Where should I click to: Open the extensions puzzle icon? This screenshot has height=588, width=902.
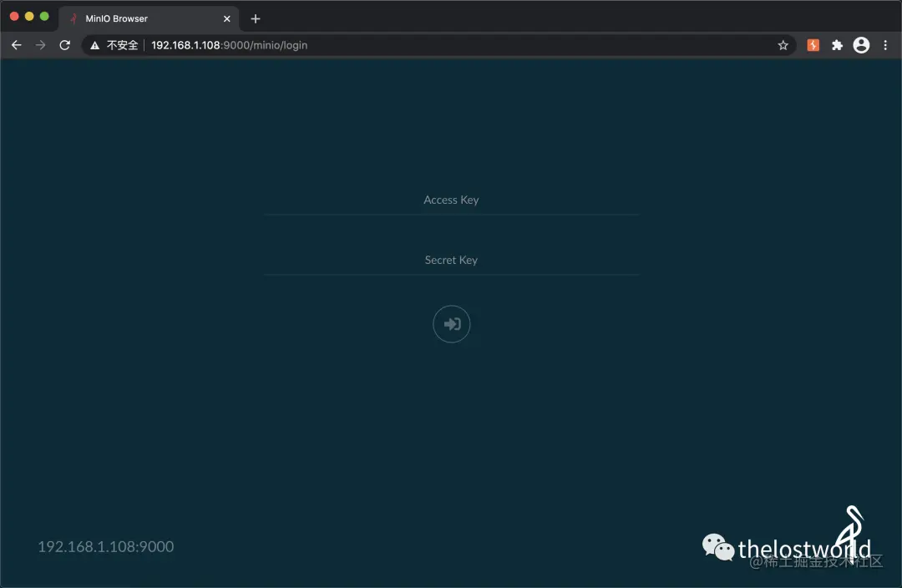[837, 45]
